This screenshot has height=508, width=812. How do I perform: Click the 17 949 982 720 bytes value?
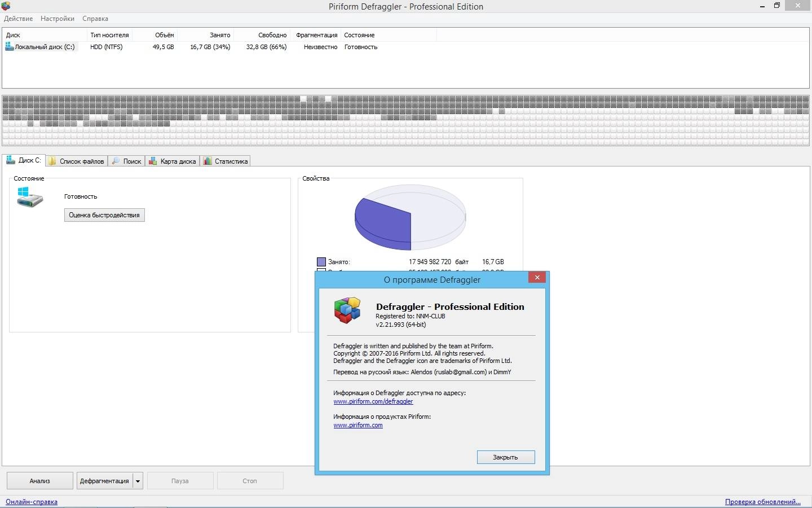(430, 262)
